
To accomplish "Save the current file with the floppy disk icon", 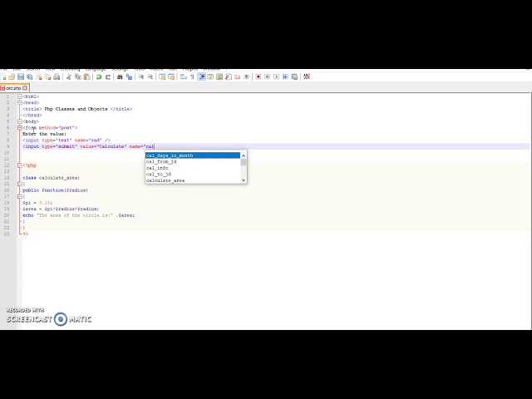I will 21,77.
